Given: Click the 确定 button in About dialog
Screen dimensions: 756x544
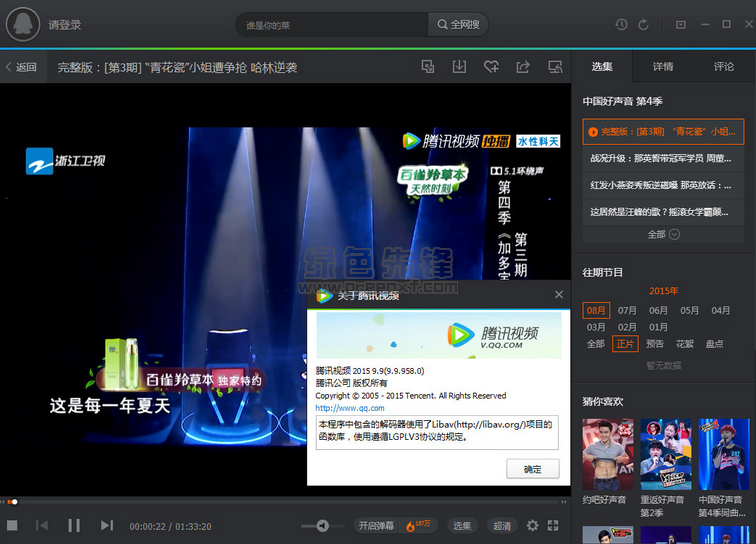Looking at the screenshot, I should click(x=533, y=469).
